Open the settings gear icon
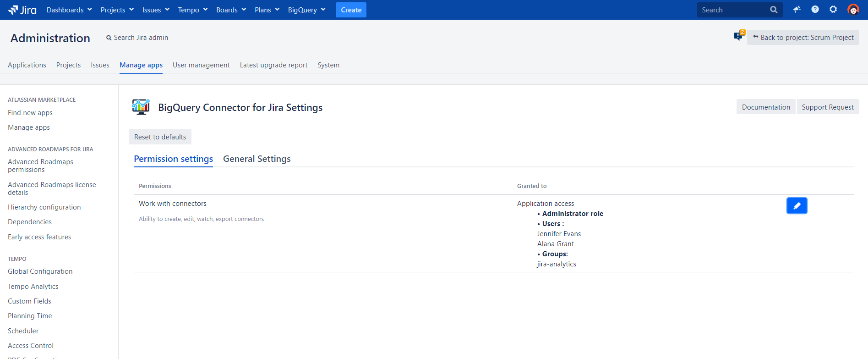 [833, 9]
